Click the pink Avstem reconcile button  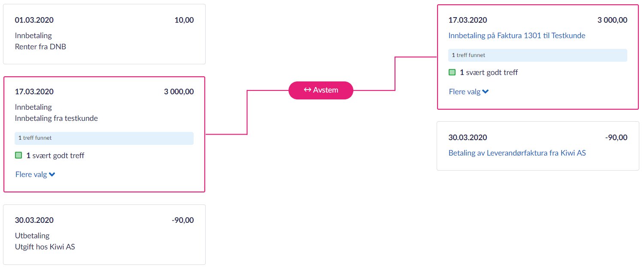tap(321, 90)
